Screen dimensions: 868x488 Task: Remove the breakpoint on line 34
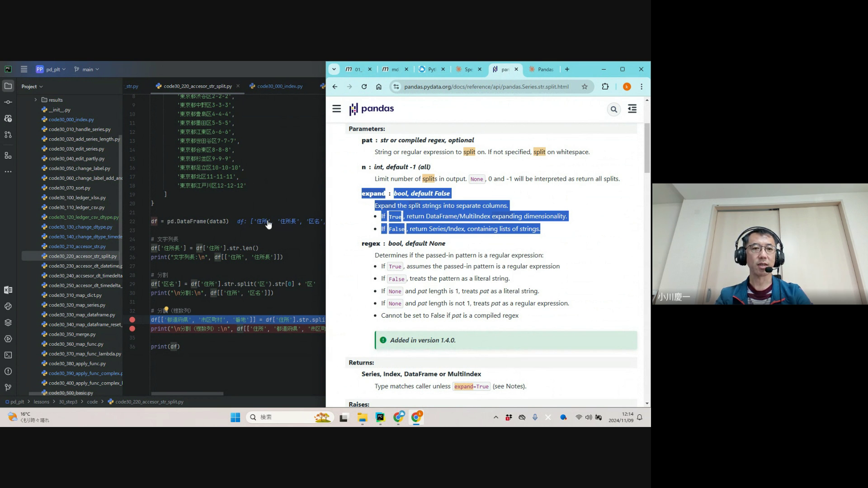click(132, 329)
